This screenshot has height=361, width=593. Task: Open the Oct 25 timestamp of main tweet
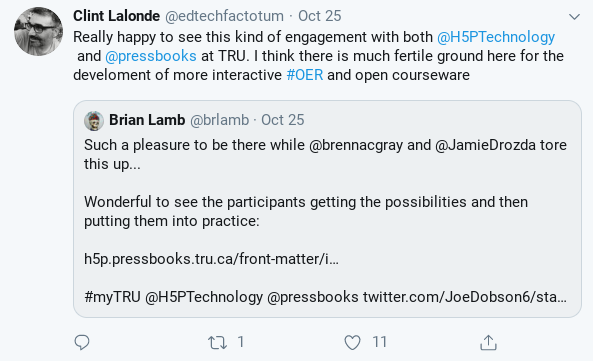(320, 16)
